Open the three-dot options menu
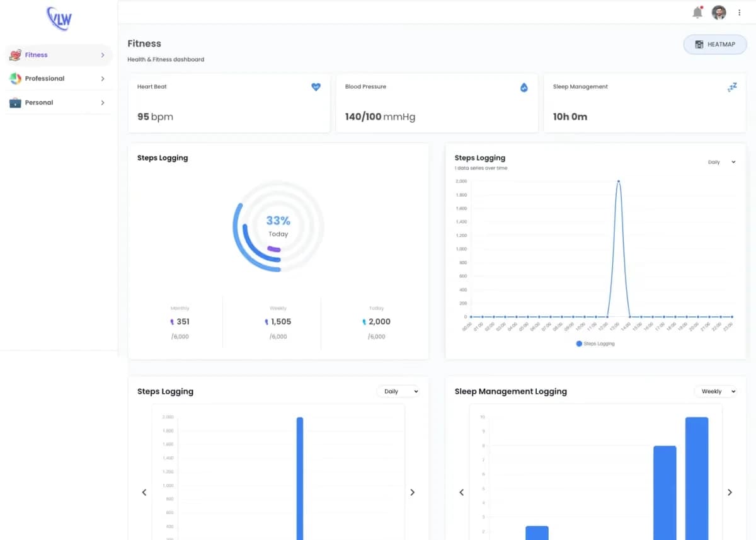756x540 pixels. [740, 13]
